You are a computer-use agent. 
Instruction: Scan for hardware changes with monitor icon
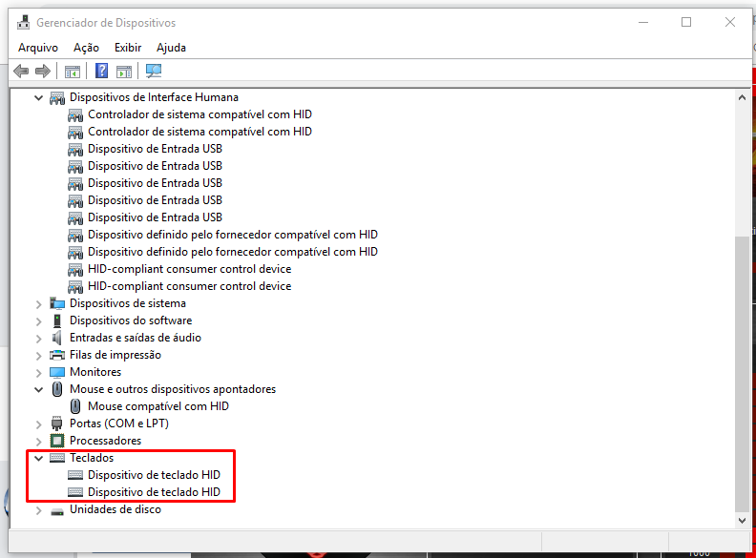(154, 72)
